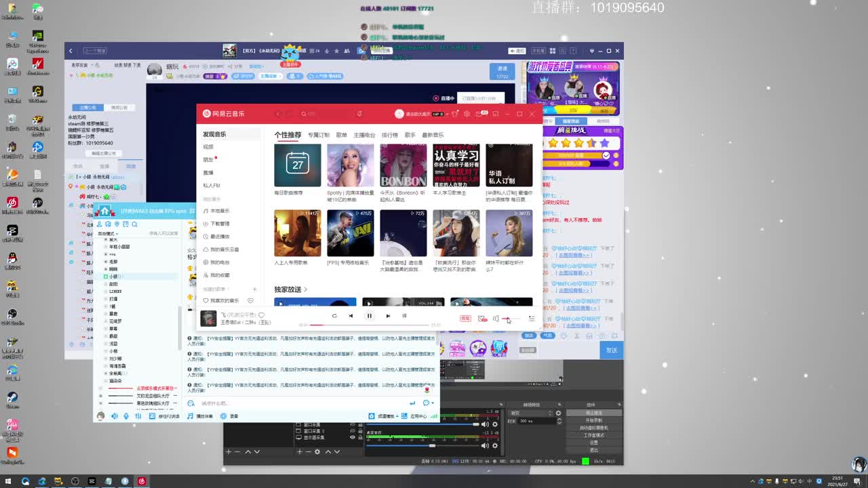Open NetEase Cloud Music settings gear
Screen dimensions: 868x488
pos(467,114)
